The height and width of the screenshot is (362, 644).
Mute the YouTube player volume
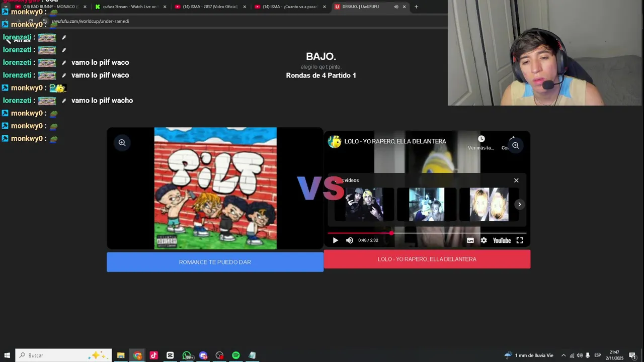coord(350,240)
